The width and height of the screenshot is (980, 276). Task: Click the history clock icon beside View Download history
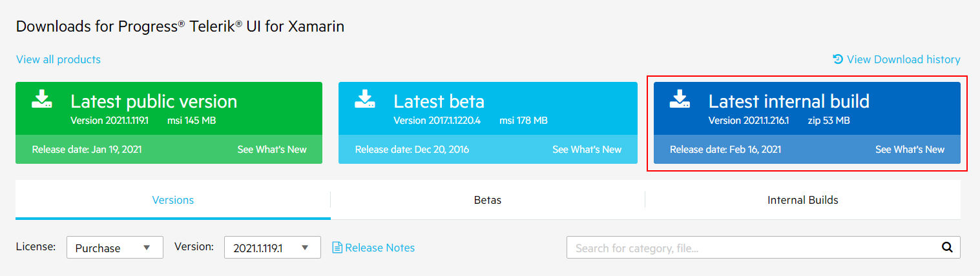point(838,59)
